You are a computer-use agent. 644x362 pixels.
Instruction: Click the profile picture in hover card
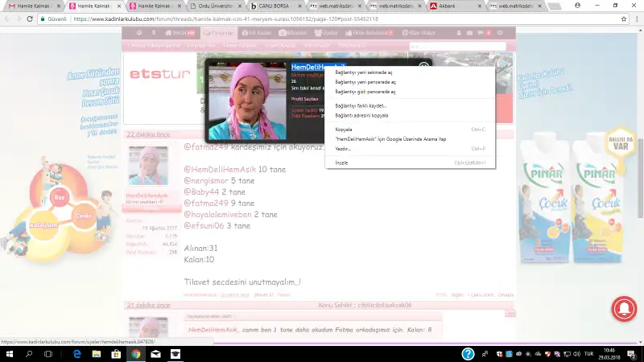click(246, 101)
